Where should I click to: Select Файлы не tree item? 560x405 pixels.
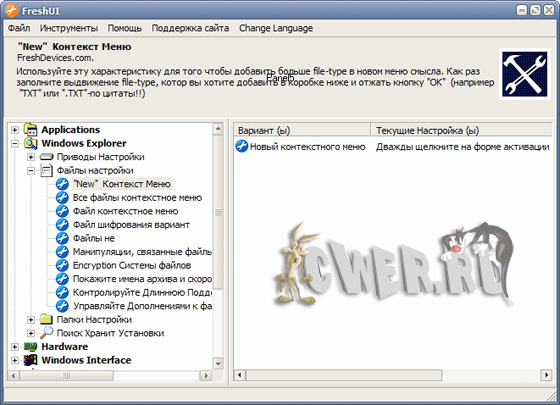point(94,238)
